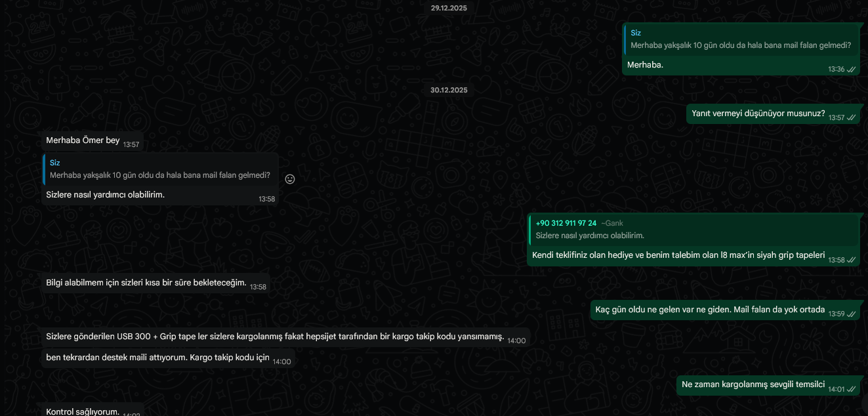Click double-check icon on 'Ne zaman kargolanmış' message

(851, 389)
